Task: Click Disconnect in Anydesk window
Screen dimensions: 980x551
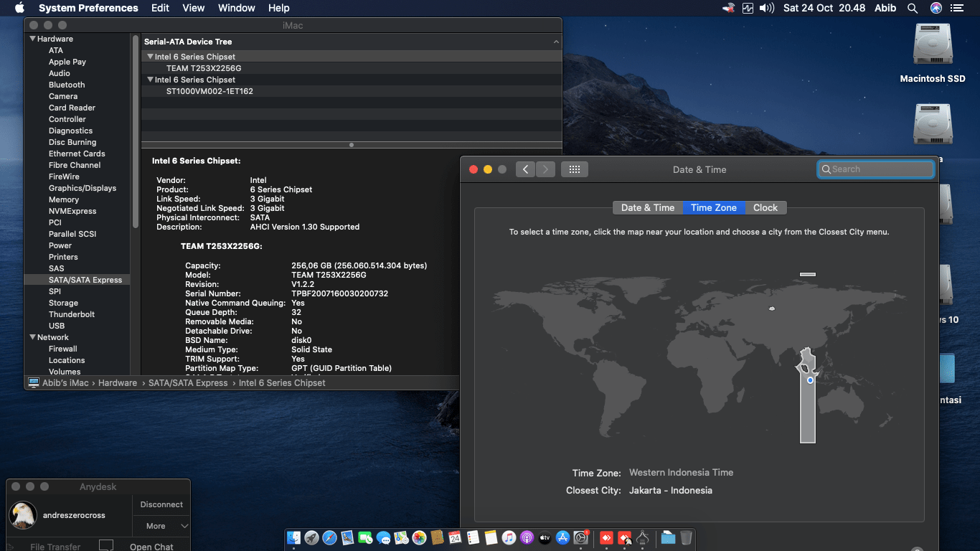Action: [161, 504]
